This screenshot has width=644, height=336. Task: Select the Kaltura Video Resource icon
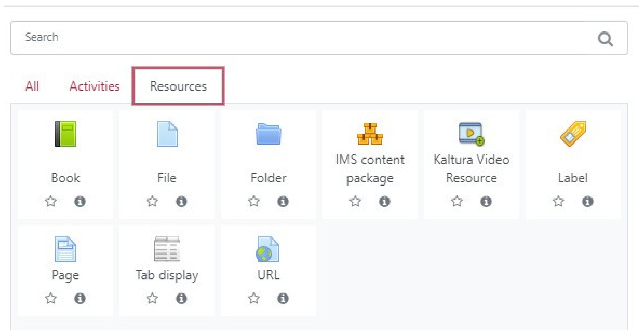471,134
